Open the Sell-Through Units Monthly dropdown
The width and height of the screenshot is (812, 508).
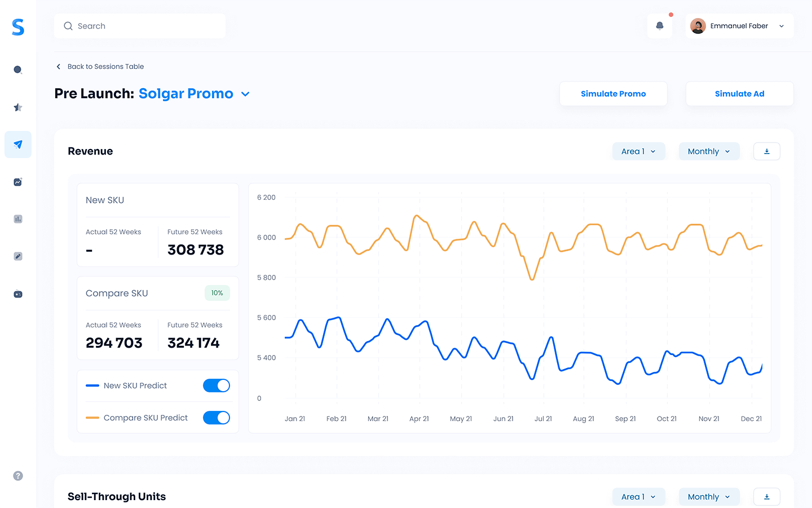click(x=709, y=497)
